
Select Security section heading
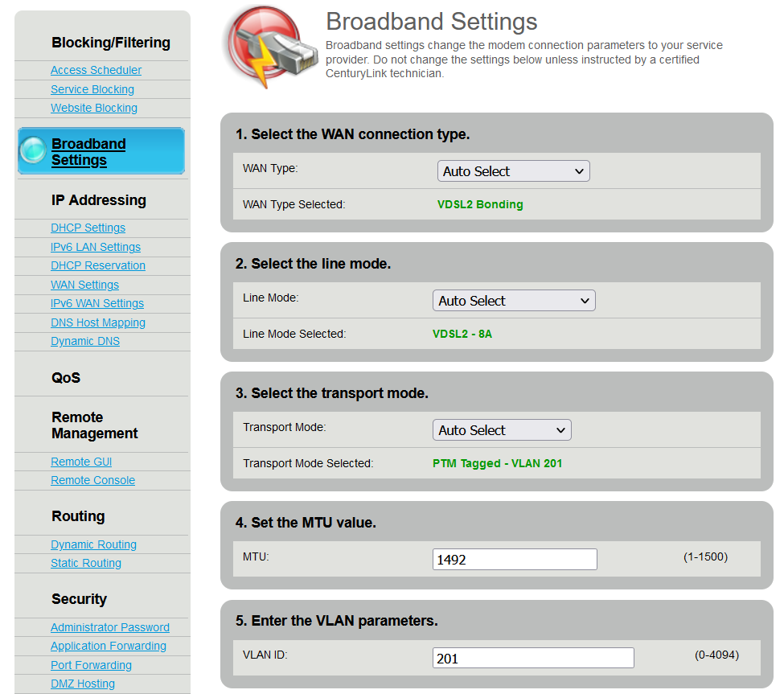pyautogui.click(x=79, y=599)
